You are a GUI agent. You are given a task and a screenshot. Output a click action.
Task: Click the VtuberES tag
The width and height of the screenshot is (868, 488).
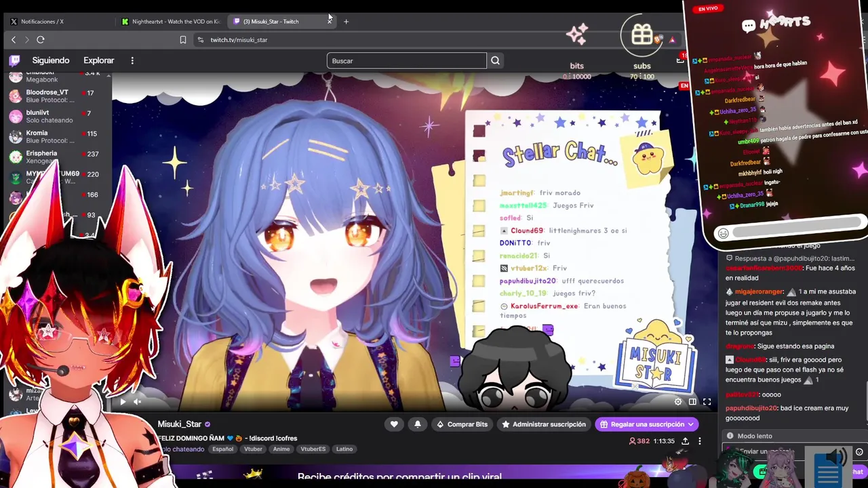pyautogui.click(x=313, y=449)
